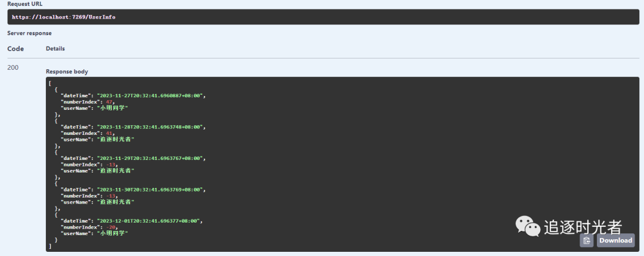644x256 pixels.
Task: Click the first userName value 小明同学
Action: click(x=112, y=108)
